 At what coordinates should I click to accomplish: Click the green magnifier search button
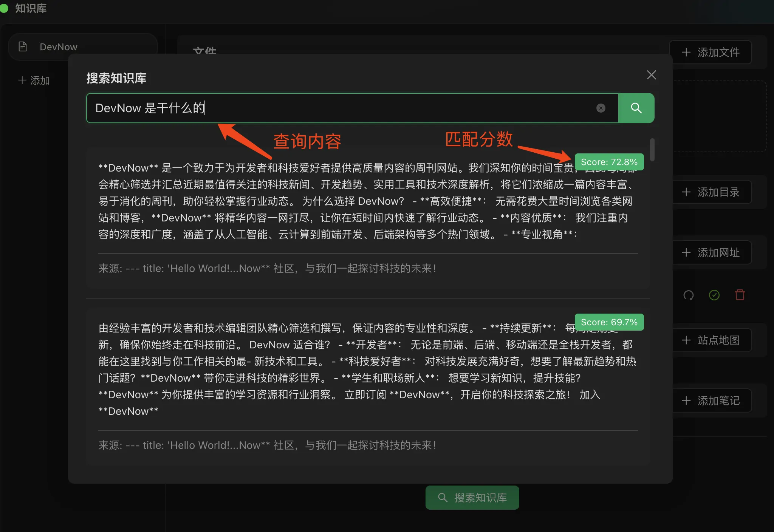pyautogui.click(x=636, y=108)
